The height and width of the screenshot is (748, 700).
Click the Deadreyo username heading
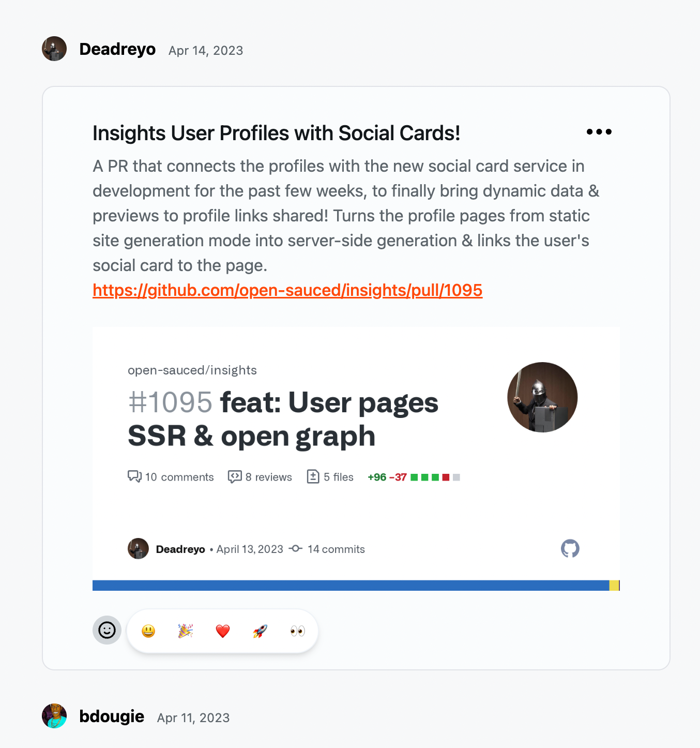[117, 49]
